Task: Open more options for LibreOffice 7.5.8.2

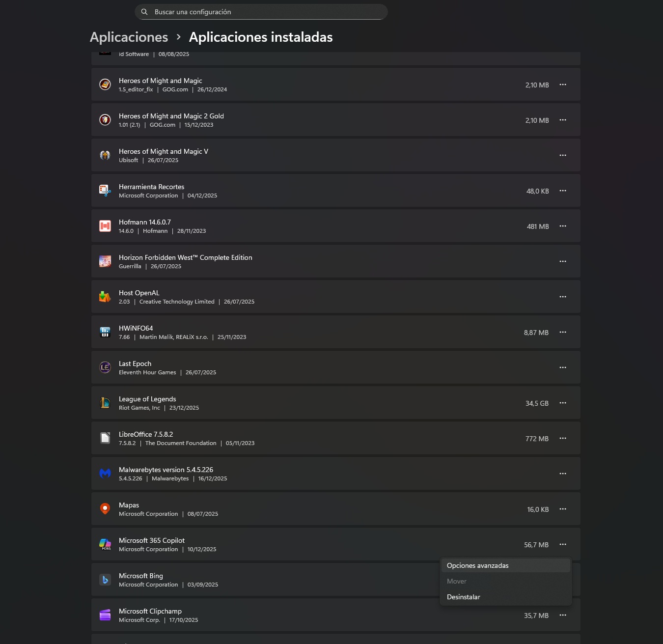Action: pyautogui.click(x=563, y=438)
